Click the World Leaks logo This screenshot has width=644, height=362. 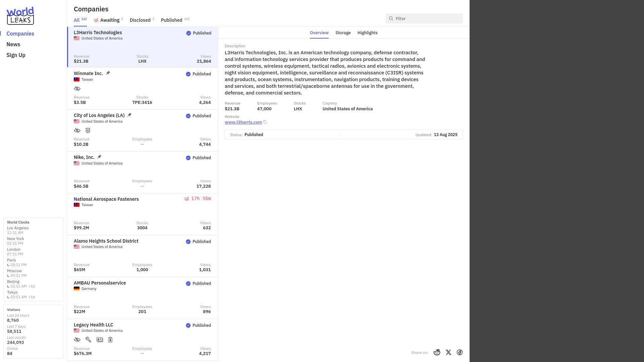tap(20, 16)
